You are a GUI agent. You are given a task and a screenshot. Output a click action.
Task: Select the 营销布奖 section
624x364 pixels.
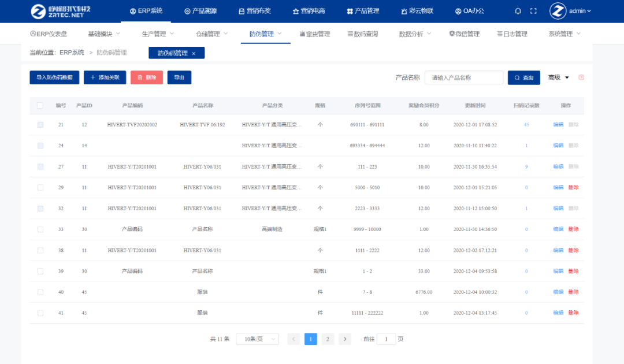(254, 10)
